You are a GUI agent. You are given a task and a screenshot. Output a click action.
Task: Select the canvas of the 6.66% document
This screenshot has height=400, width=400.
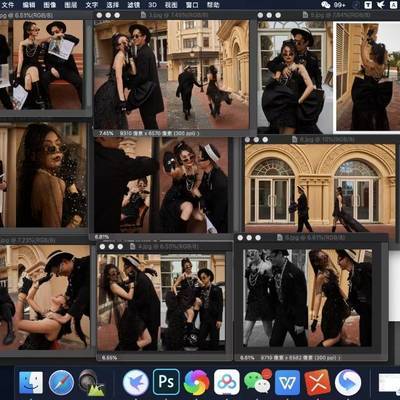click(161, 303)
